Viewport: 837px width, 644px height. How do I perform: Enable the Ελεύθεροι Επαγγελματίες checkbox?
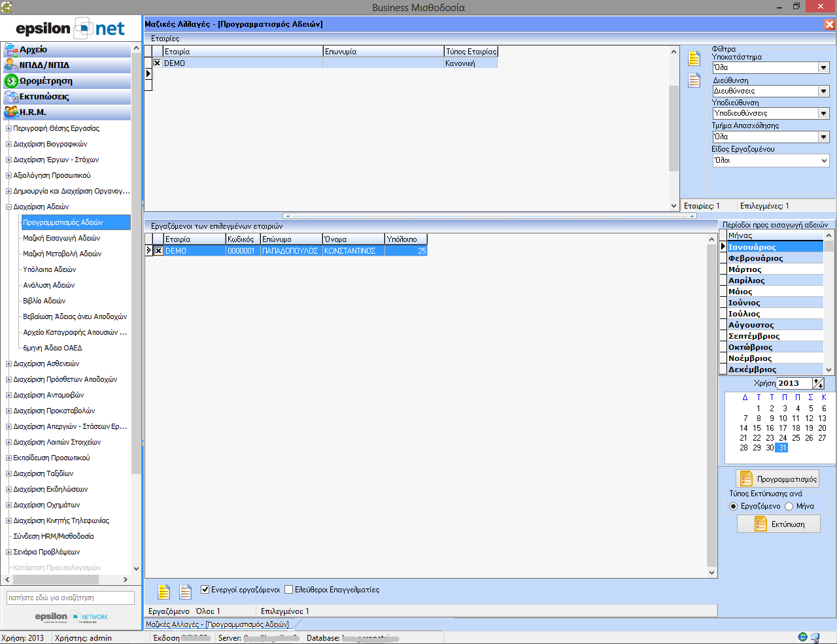coord(288,590)
